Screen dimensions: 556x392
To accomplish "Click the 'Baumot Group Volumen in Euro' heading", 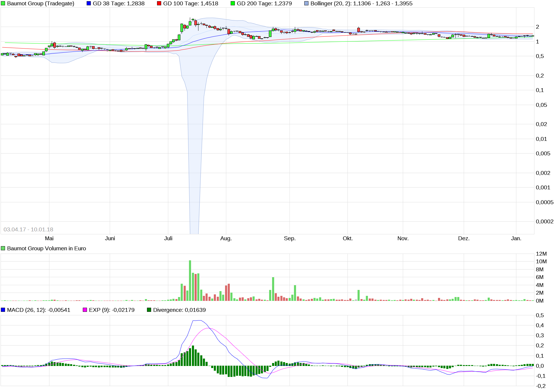I will pos(46,249).
